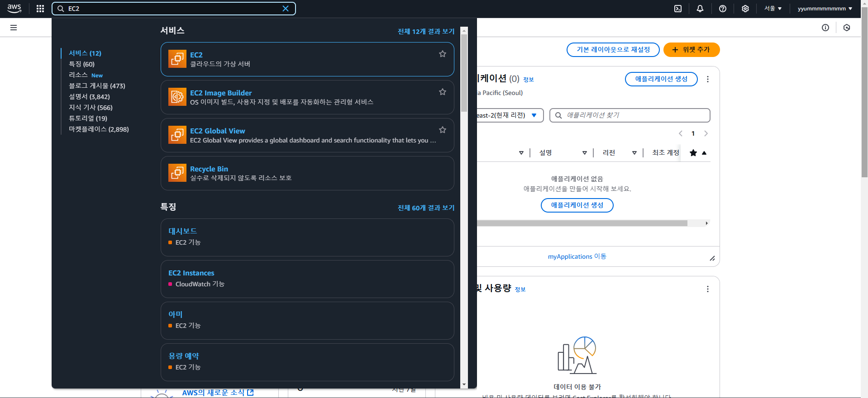Click the applications table horizontal scrollbar
868x398 pixels.
tap(582, 223)
